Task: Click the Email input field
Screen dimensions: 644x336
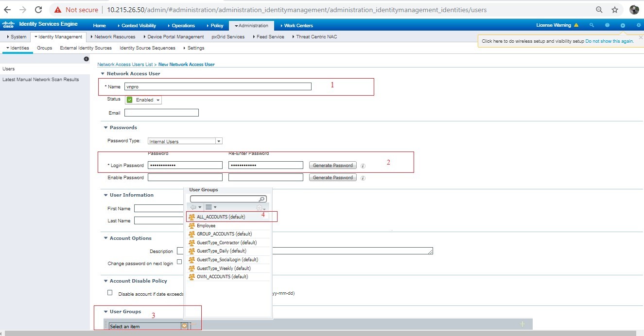Action: [x=161, y=113]
